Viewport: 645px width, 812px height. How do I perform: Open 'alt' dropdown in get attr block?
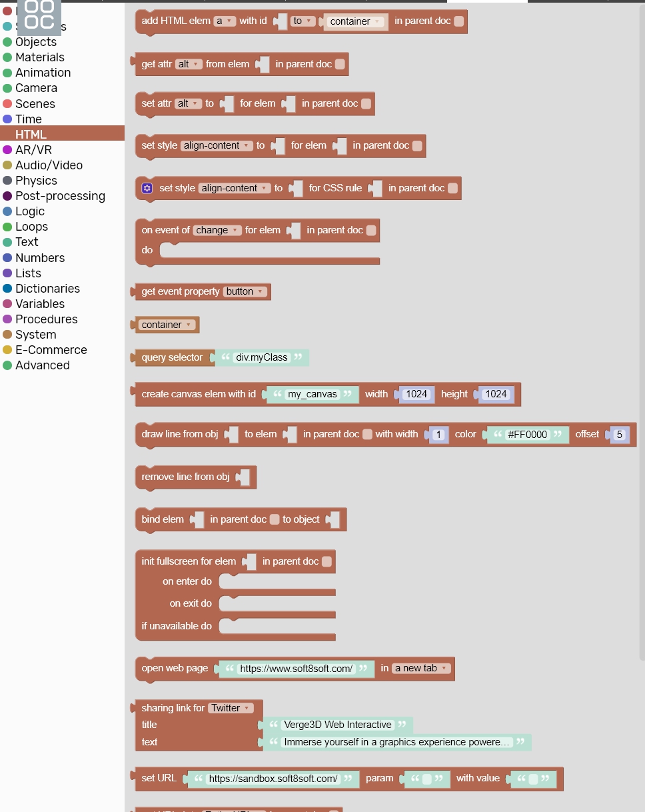point(189,64)
